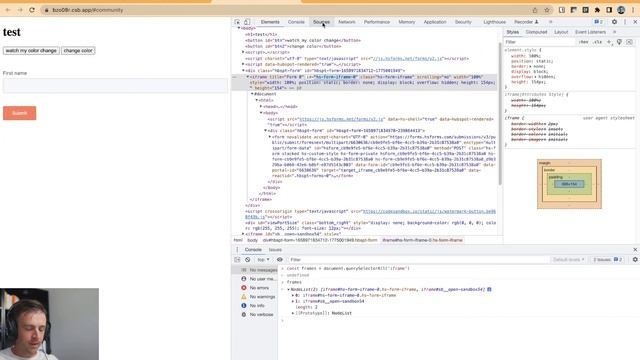The width and height of the screenshot is (640, 360).
Task: Switch to the Computed tab
Action: [x=536, y=32]
